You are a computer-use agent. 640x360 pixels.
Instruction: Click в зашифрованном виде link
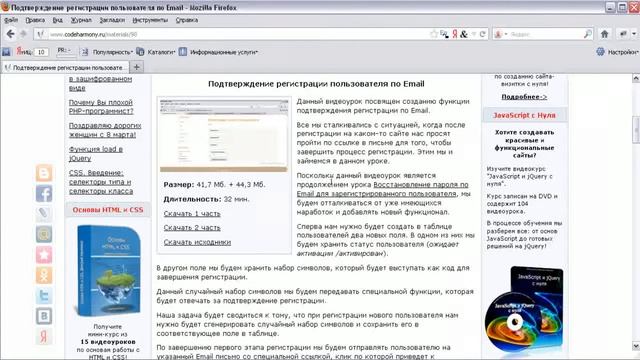point(100,83)
